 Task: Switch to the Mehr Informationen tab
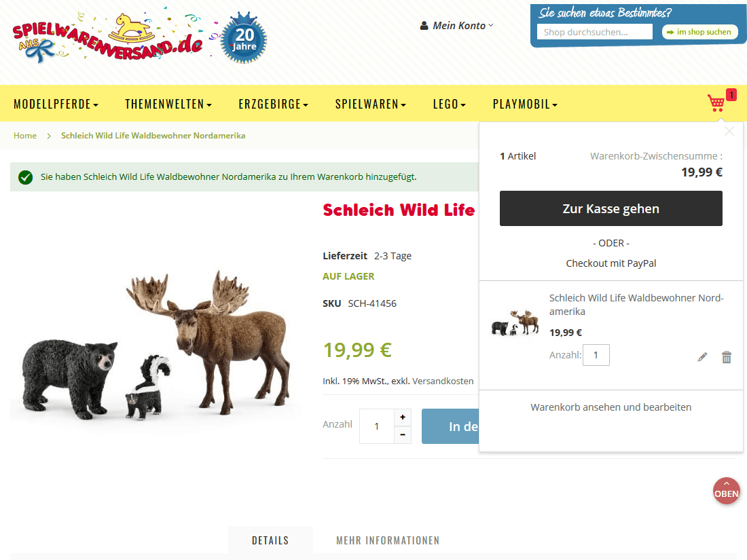[x=388, y=540]
